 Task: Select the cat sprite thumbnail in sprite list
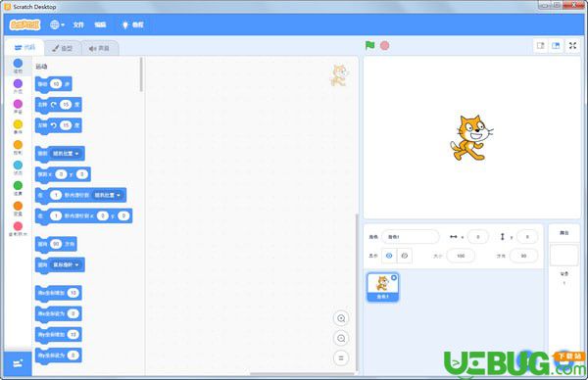pyautogui.click(x=382, y=287)
